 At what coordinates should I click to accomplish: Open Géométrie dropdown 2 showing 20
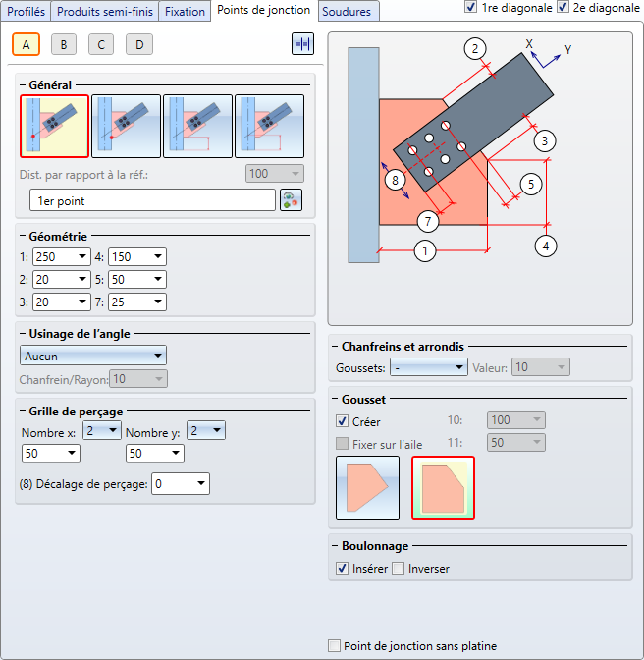[62, 280]
